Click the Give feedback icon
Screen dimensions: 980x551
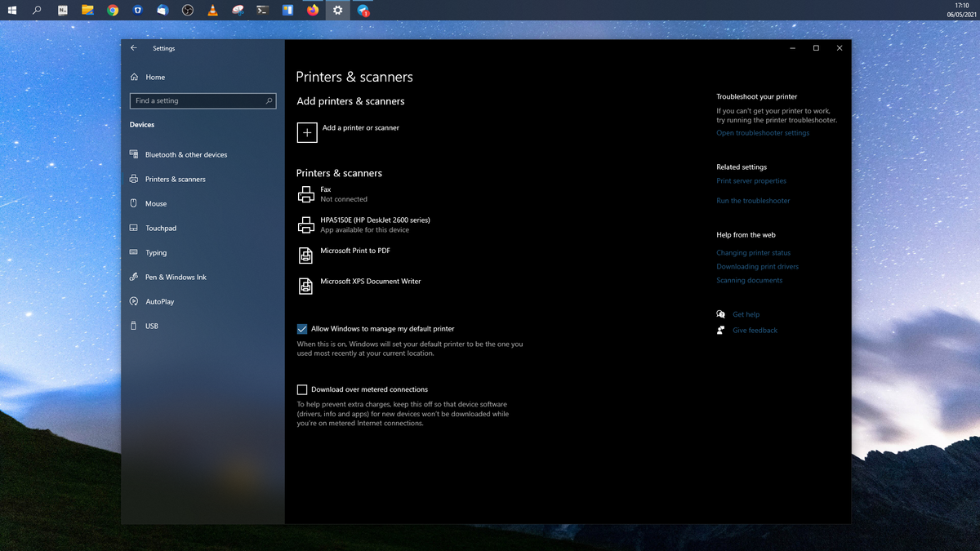(721, 330)
